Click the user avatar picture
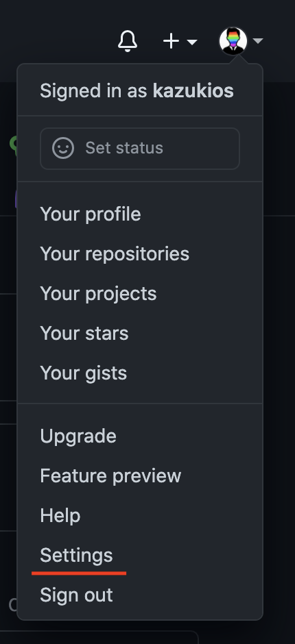295x644 pixels. [x=233, y=41]
